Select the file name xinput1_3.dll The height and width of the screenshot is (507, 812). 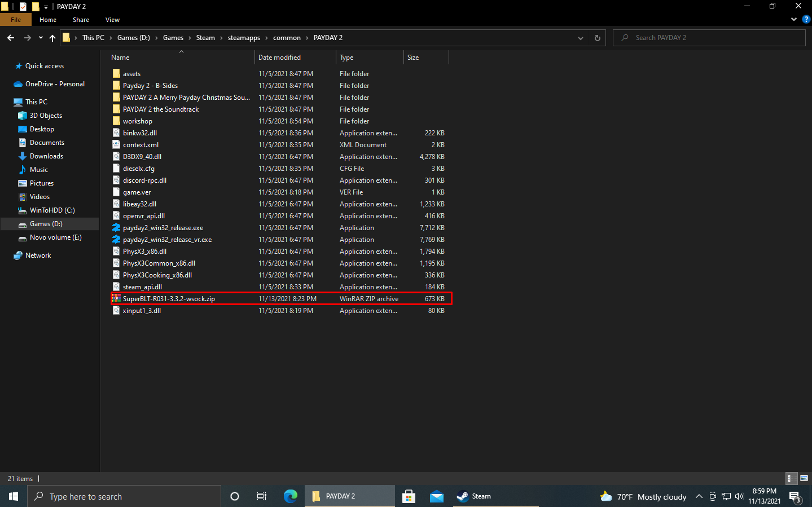142,311
